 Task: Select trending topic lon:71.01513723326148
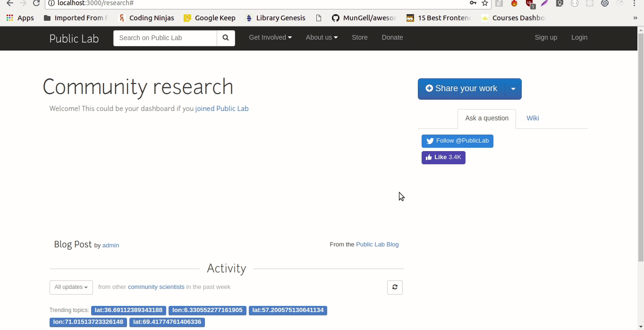(x=88, y=322)
